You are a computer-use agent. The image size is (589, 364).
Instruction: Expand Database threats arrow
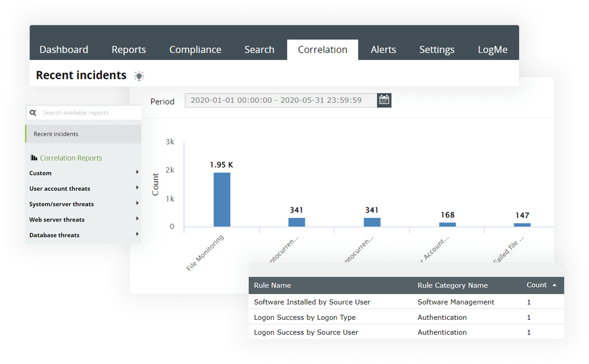point(137,234)
